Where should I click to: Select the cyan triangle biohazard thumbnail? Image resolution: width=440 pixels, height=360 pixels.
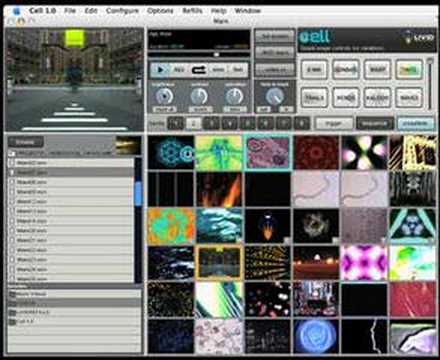click(413, 226)
